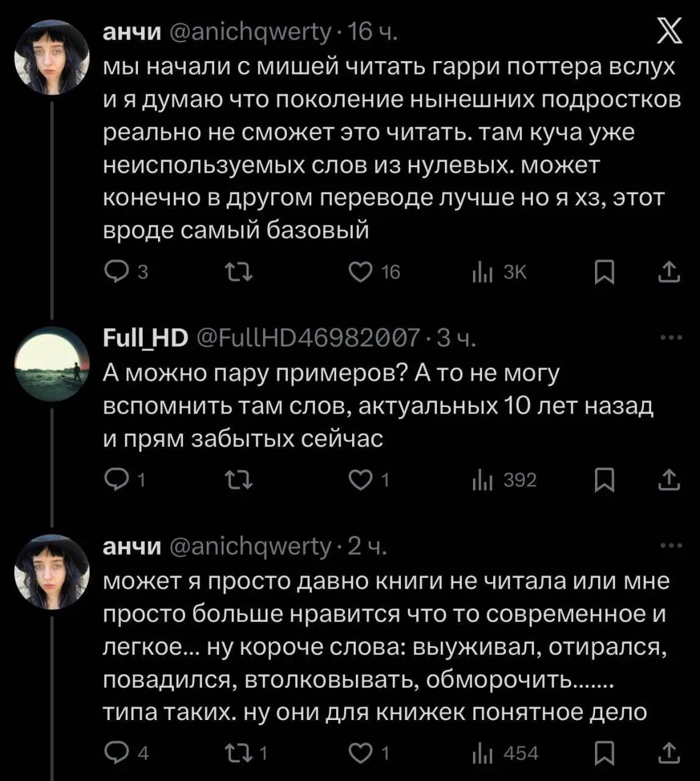
Task: Bookmark анчи's last reply
Action: point(604,753)
